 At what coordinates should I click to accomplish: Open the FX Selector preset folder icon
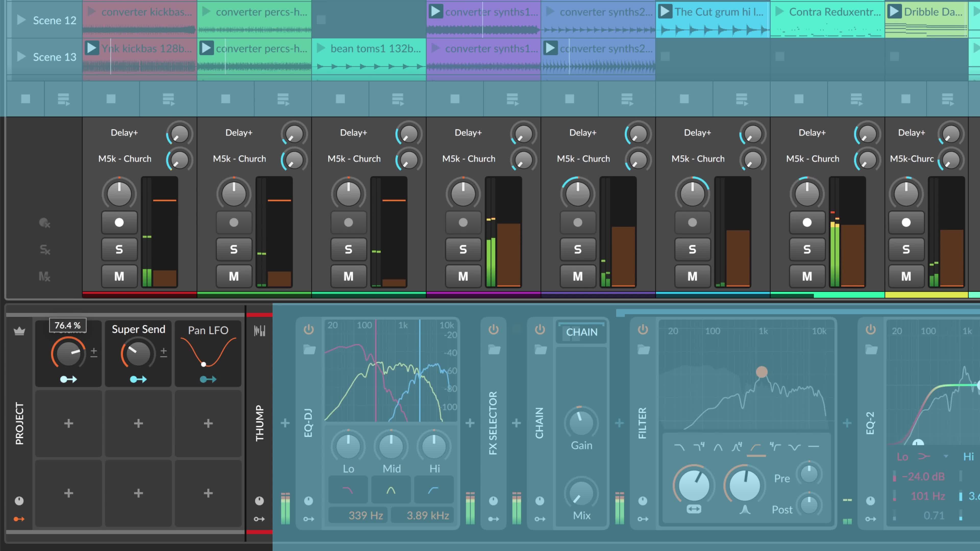pos(494,349)
